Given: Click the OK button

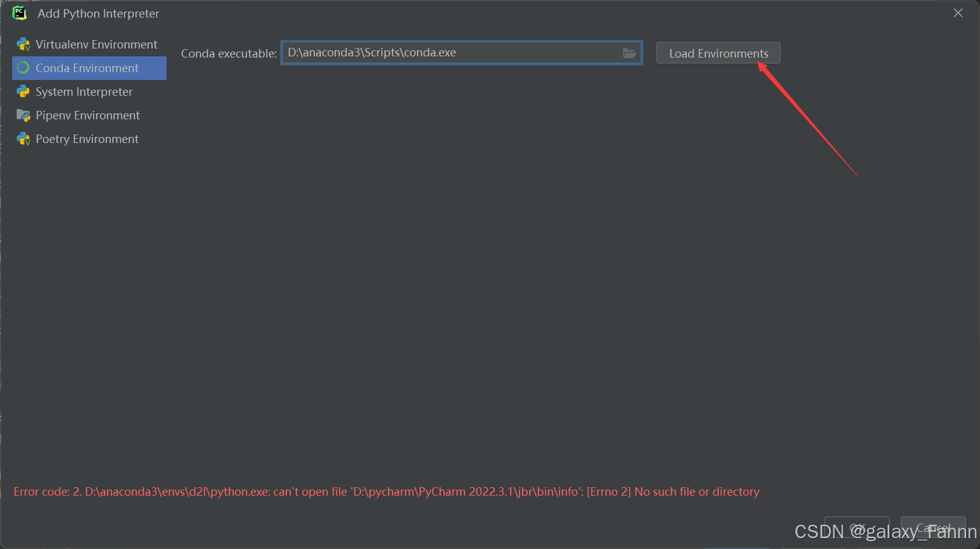Looking at the screenshot, I should coord(857,528).
